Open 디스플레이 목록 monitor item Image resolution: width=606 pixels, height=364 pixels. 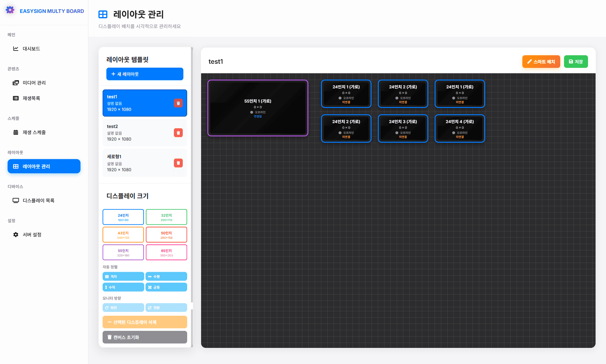(38, 200)
